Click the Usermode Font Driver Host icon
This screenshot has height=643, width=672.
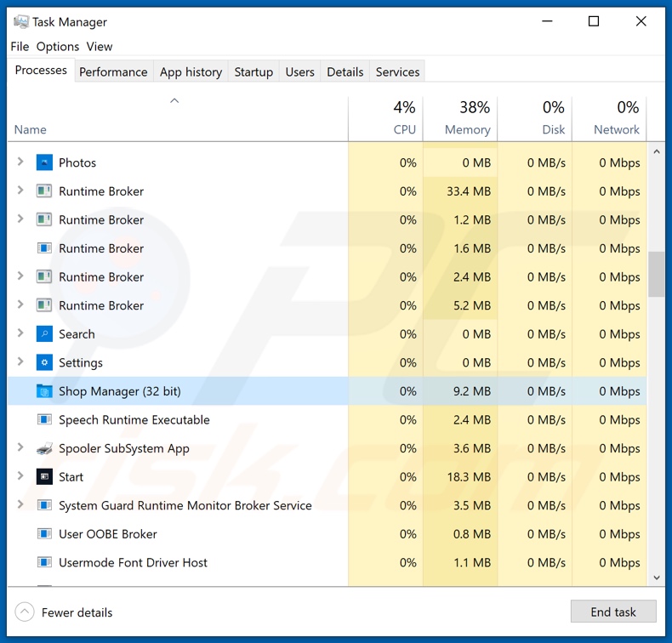44,562
